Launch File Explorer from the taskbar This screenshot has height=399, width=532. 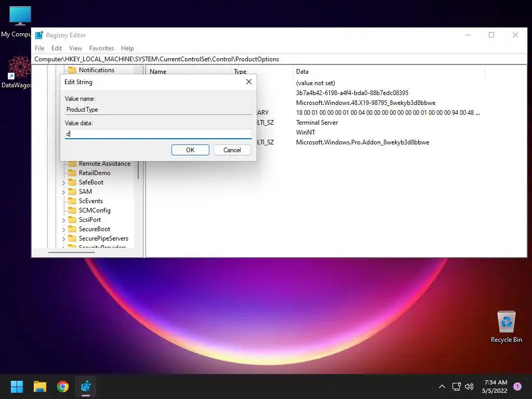click(39, 387)
